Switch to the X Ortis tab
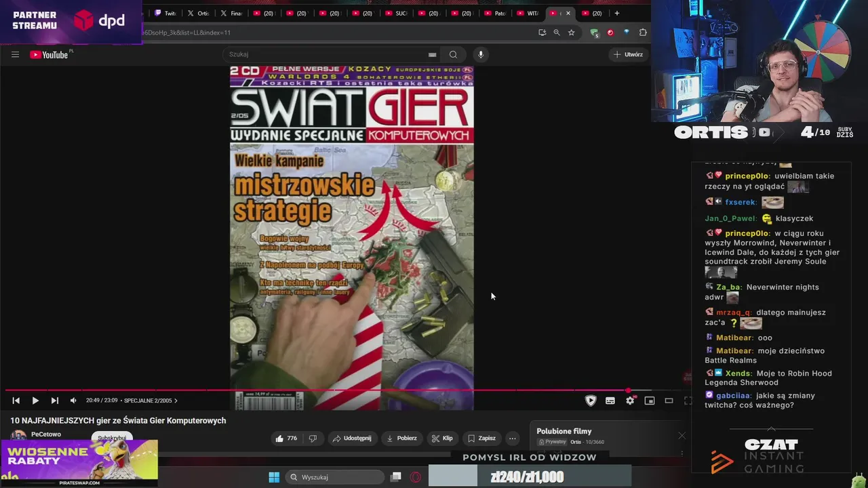The width and height of the screenshot is (868, 488). [x=198, y=14]
